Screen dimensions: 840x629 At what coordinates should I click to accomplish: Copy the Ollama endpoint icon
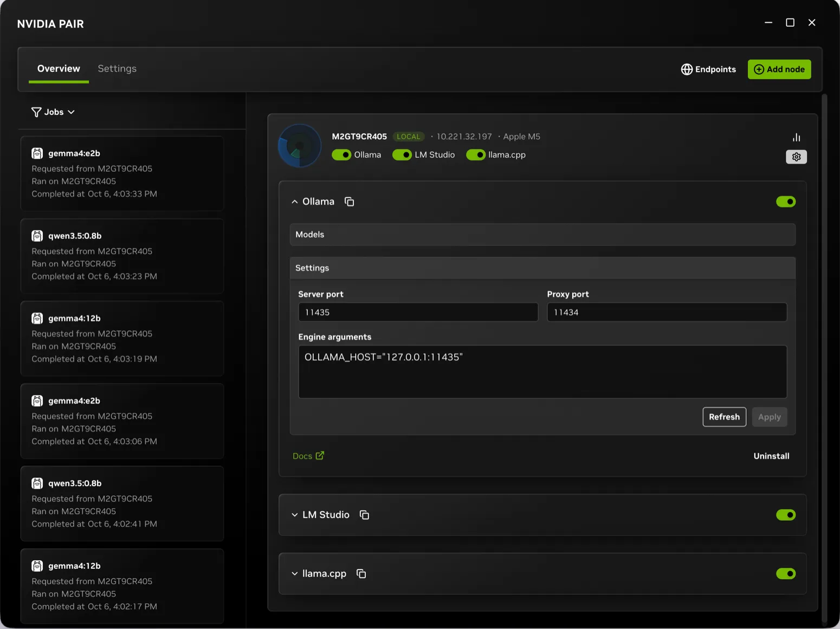click(350, 202)
